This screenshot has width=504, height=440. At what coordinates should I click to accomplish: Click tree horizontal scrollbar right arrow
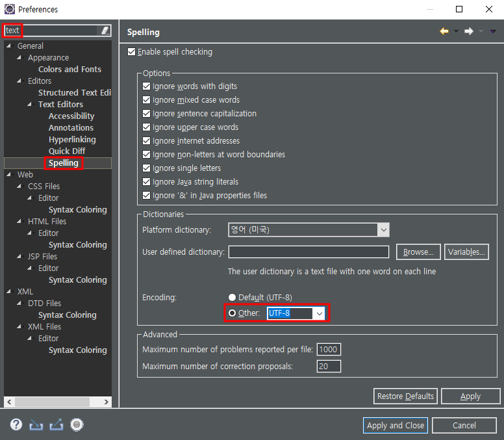point(107,402)
